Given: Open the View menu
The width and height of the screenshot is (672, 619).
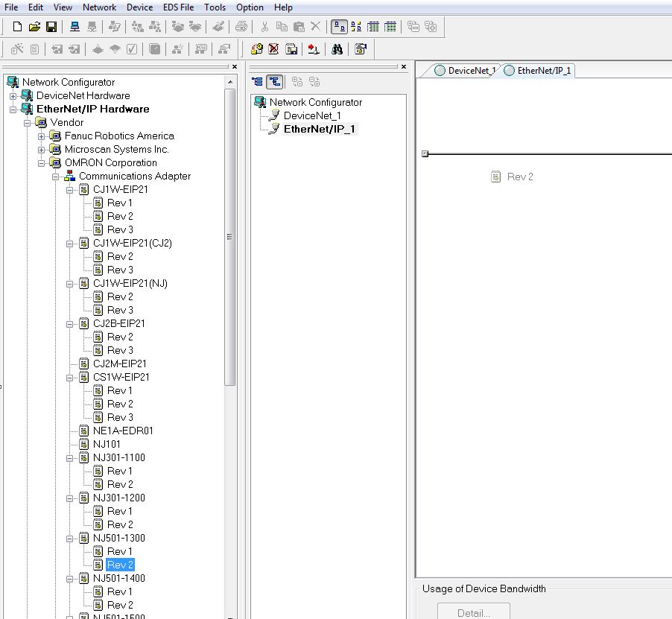Looking at the screenshot, I should coord(63,7).
